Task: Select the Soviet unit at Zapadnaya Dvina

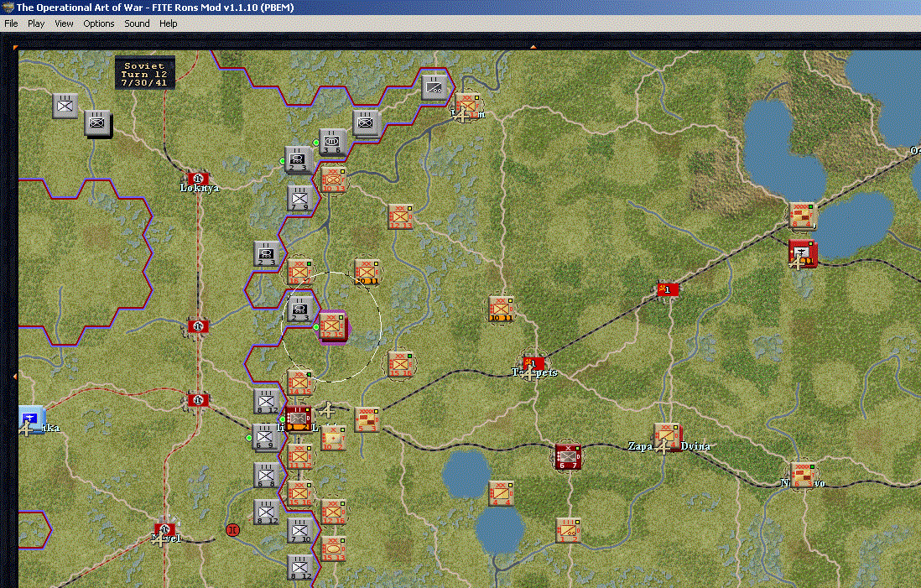Action: click(x=668, y=436)
